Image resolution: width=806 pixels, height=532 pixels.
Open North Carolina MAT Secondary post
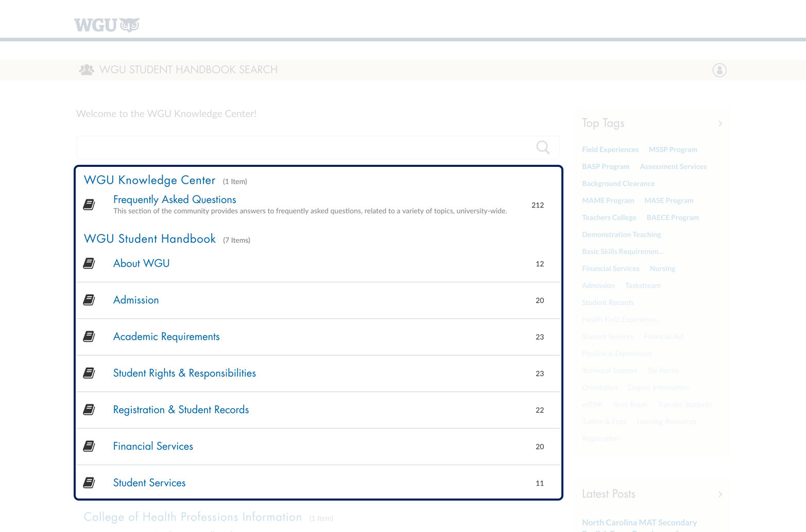click(x=640, y=523)
